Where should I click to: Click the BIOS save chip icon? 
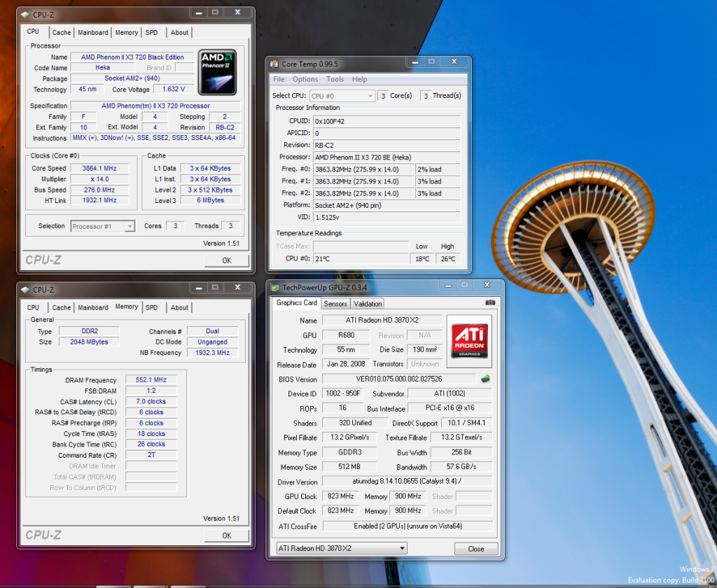point(486,379)
